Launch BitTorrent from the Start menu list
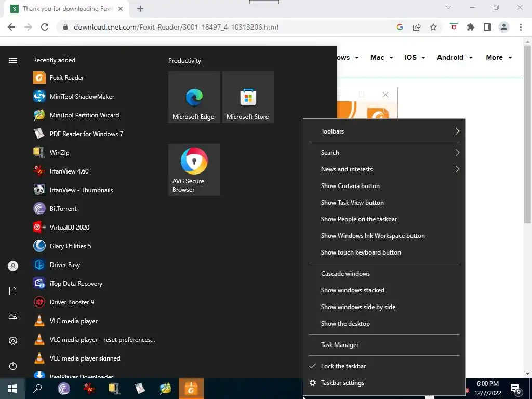This screenshot has height=399, width=532. point(95,209)
